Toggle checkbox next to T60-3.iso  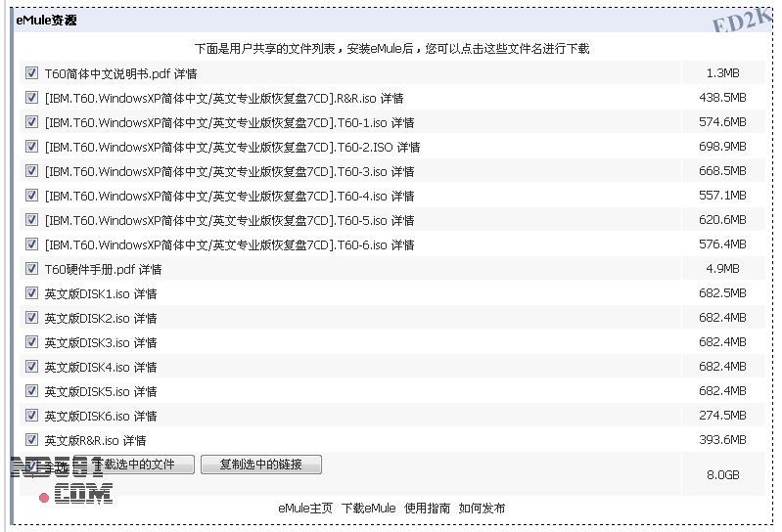(31, 171)
